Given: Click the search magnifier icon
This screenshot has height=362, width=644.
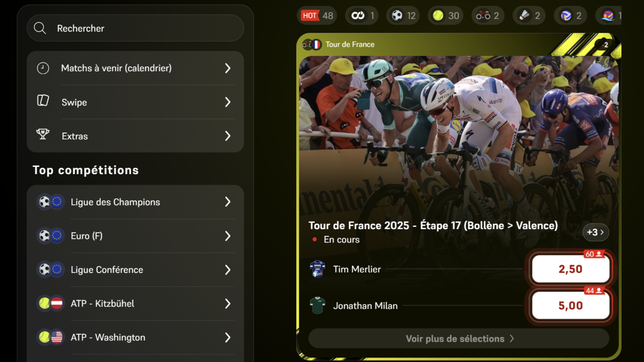Looking at the screenshot, I should pyautogui.click(x=40, y=28).
